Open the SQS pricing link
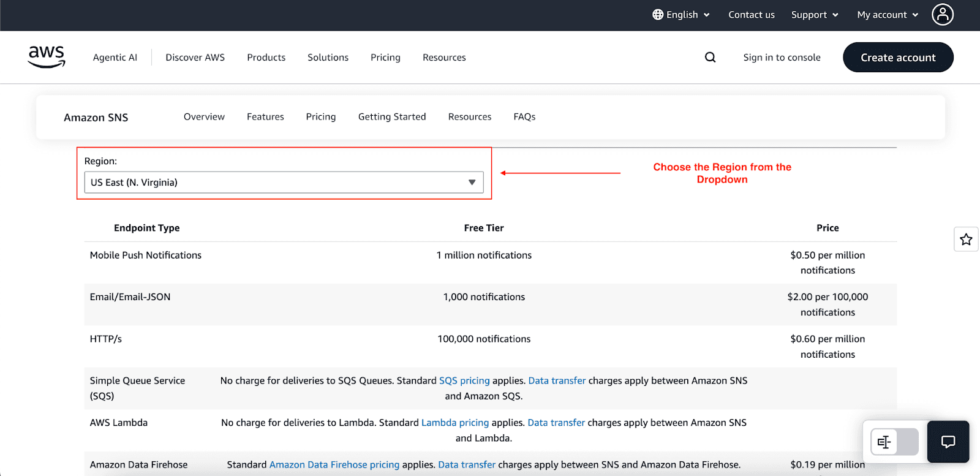This screenshot has height=476, width=980. (x=464, y=380)
